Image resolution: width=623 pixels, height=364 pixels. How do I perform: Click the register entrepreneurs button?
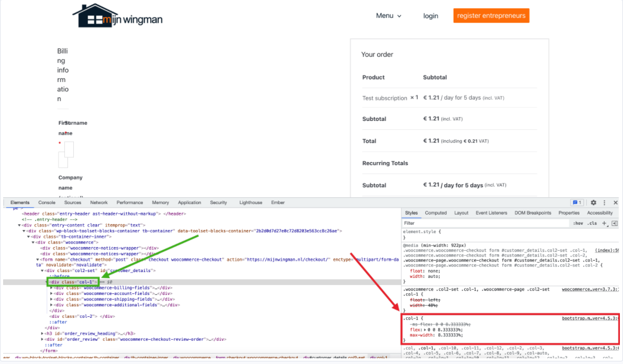coord(491,16)
